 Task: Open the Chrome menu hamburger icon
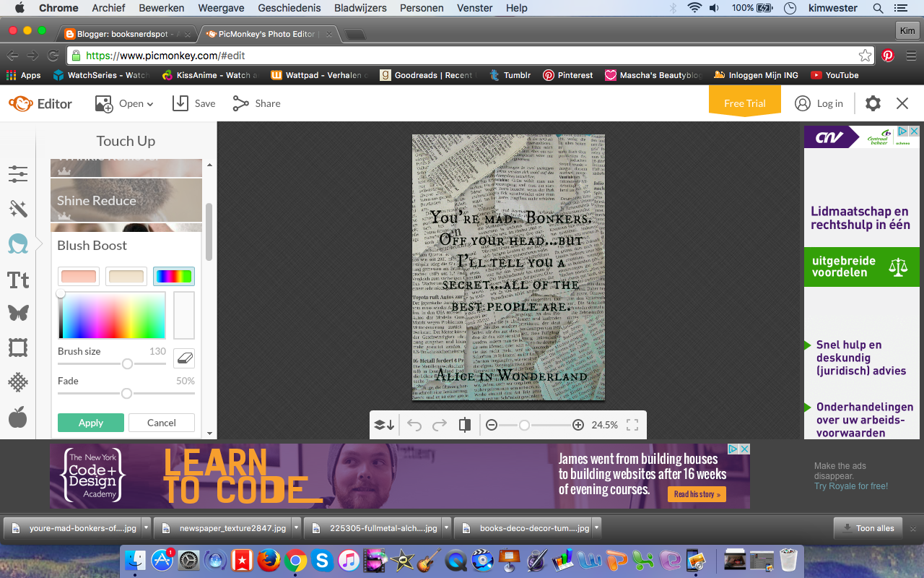(911, 56)
